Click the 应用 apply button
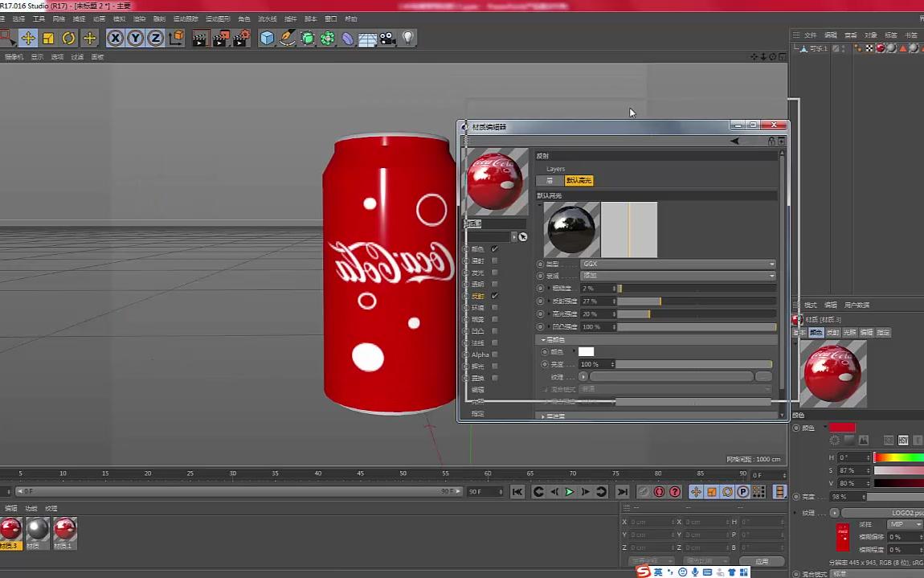924x578 pixels. 762,561
